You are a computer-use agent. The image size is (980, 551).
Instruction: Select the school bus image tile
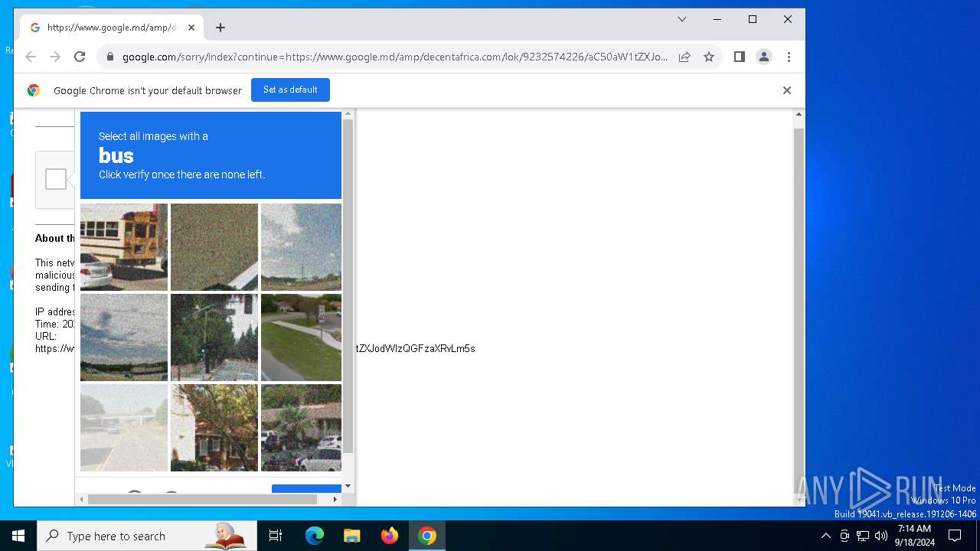click(124, 247)
